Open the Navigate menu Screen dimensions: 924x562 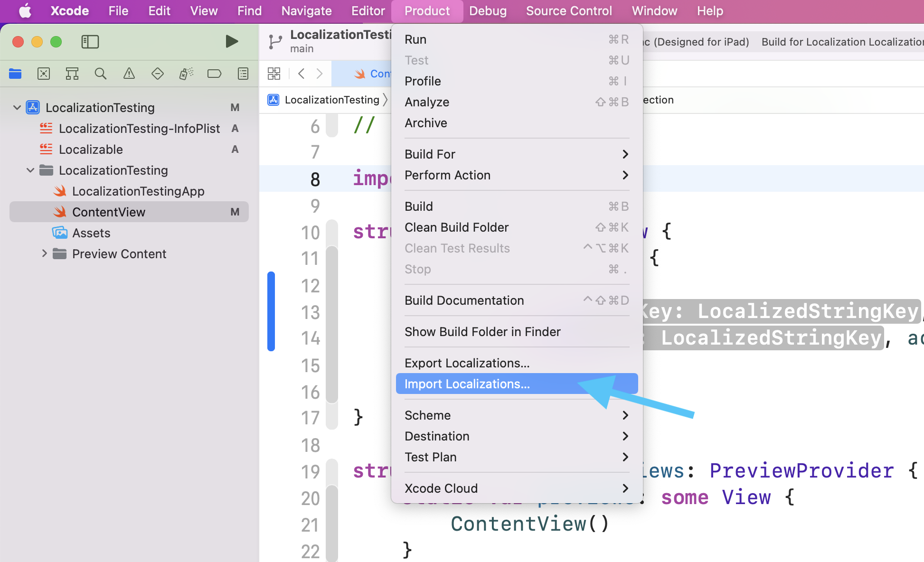(306, 10)
